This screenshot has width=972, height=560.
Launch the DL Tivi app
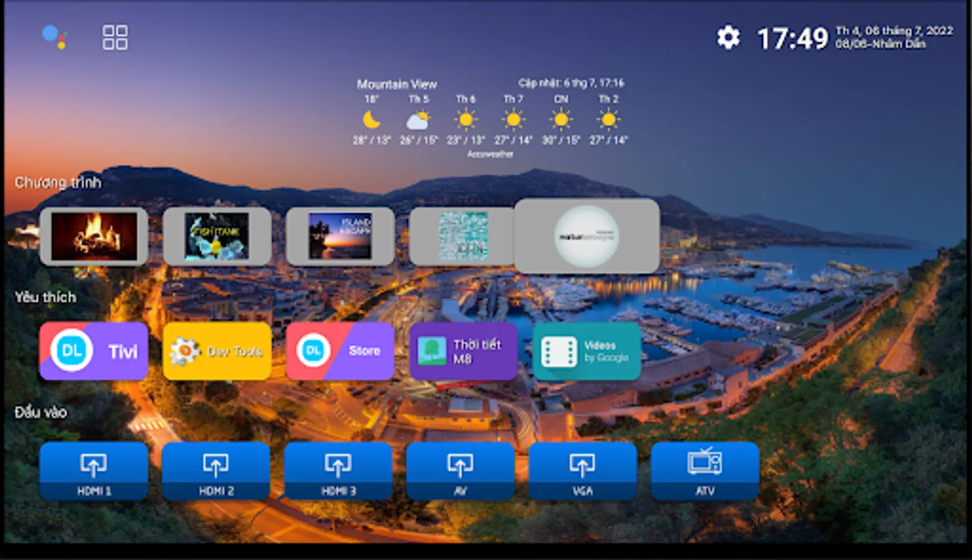click(93, 351)
